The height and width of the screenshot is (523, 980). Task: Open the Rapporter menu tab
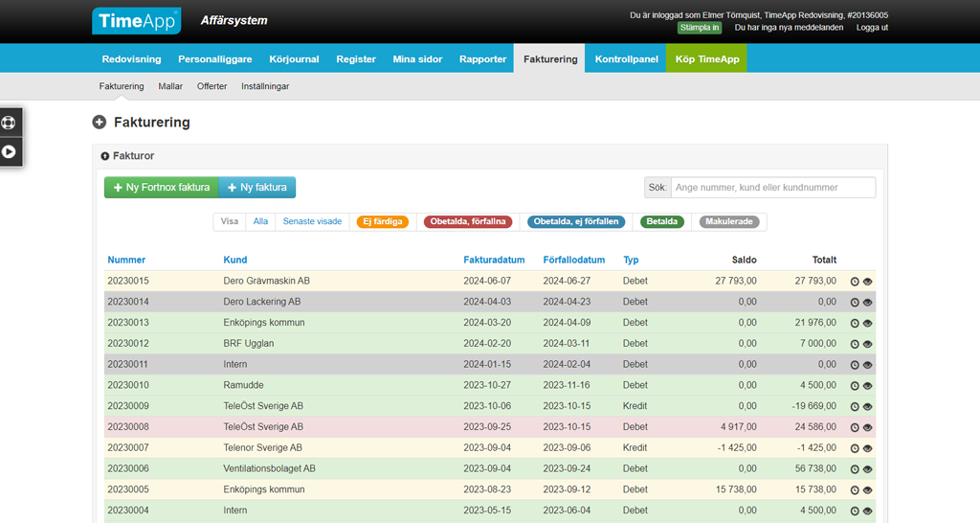point(482,58)
